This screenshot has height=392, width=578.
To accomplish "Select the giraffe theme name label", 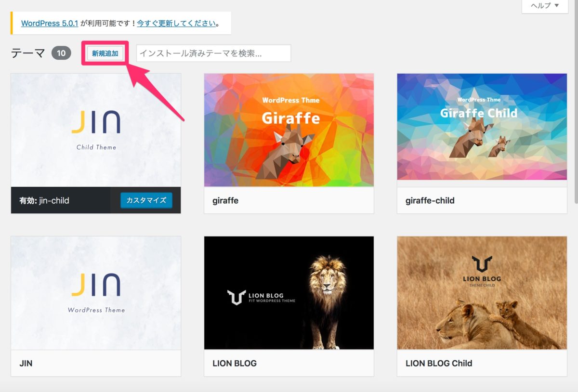I will [x=225, y=200].
